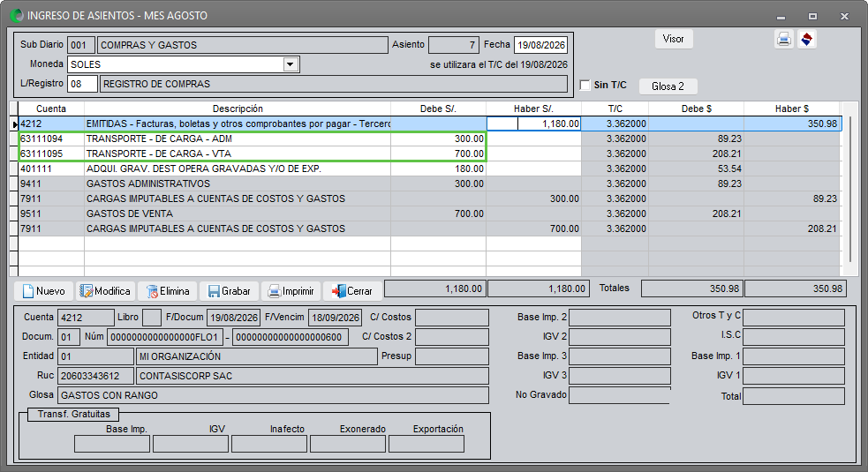Click description TRANSPORTE - DE CARGA - VTA
Viewport: 868px width, 472px height.
click(x=158, y=154)
